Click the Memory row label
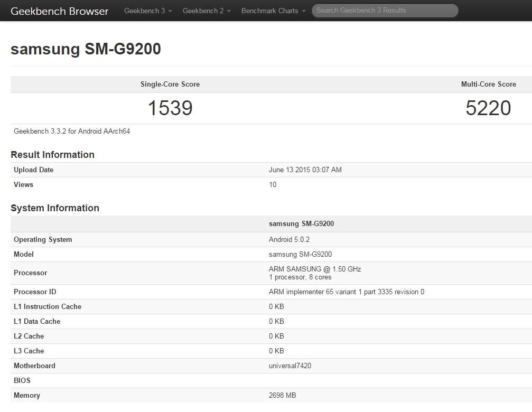532x412 pixels. coord(27,396)
